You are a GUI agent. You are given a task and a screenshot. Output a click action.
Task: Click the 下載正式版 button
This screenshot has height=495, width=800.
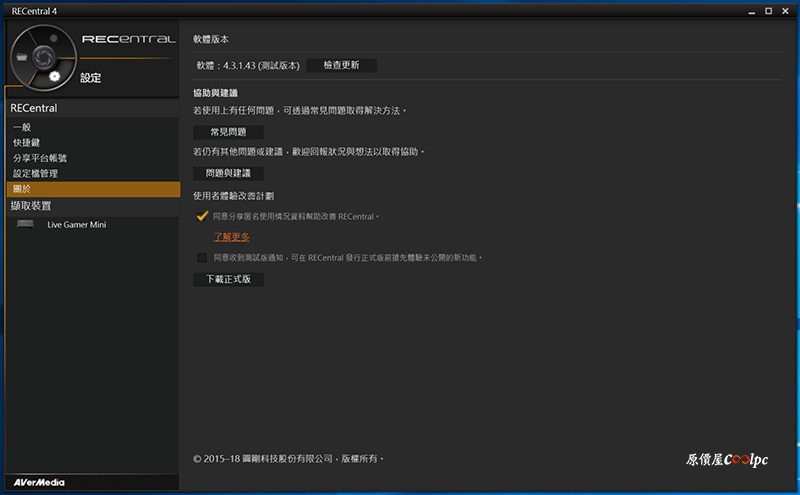coord(228,279)
